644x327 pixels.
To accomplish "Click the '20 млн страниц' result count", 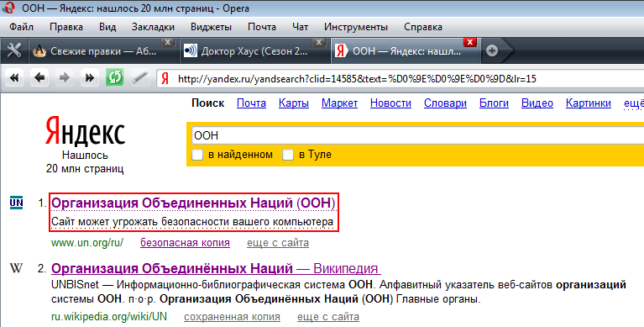I will pos(85,169).
